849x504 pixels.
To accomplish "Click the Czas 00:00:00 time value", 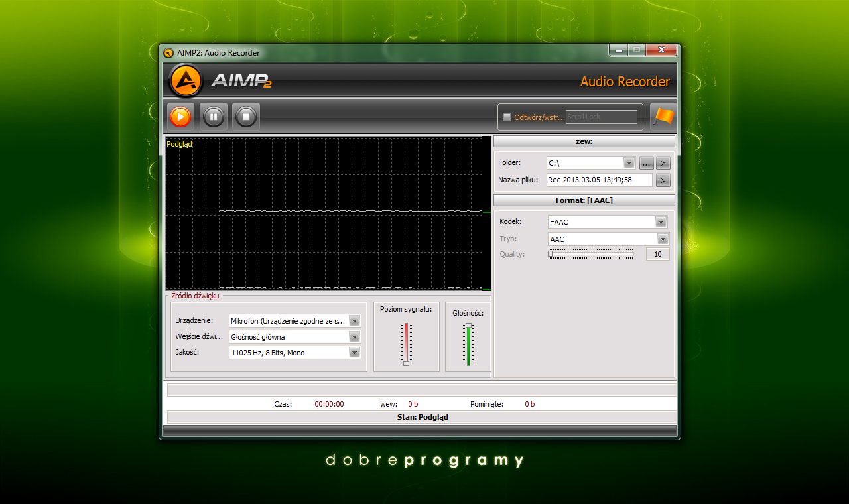I will coord(329,404).
